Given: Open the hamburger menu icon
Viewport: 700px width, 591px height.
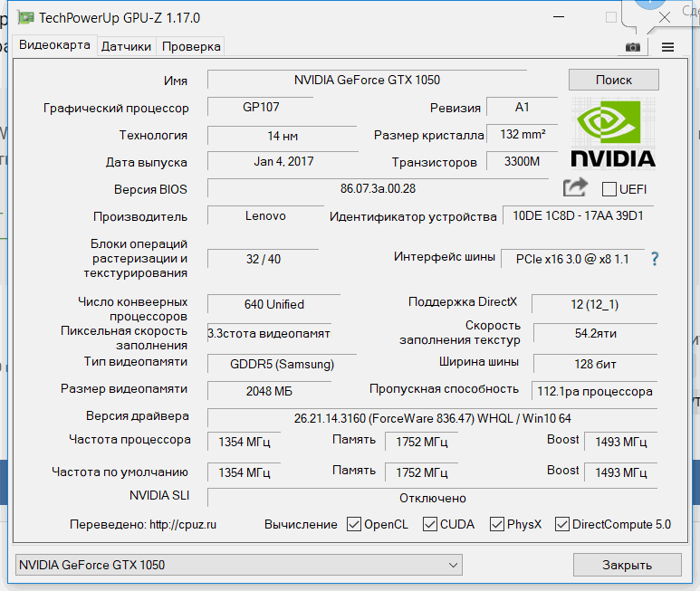Looking at the screenshot, I should pyautogui.click(x=668, y=47).
